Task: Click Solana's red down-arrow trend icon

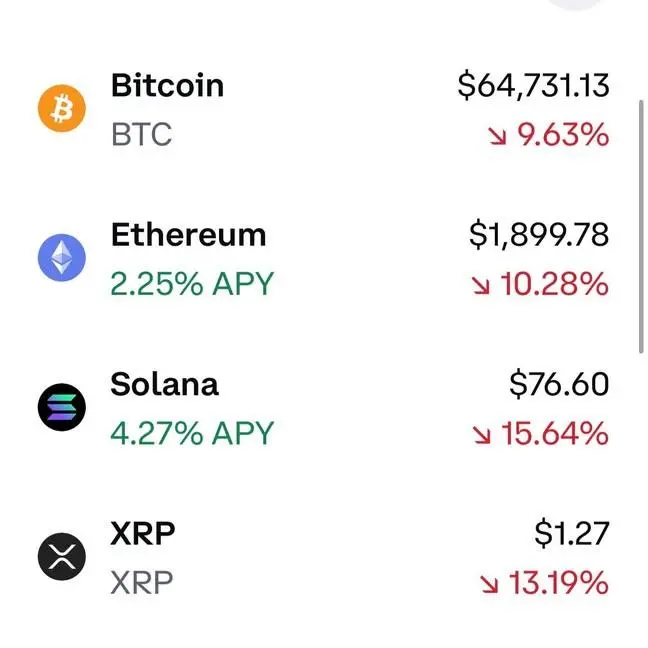Action: coord(482,434)
